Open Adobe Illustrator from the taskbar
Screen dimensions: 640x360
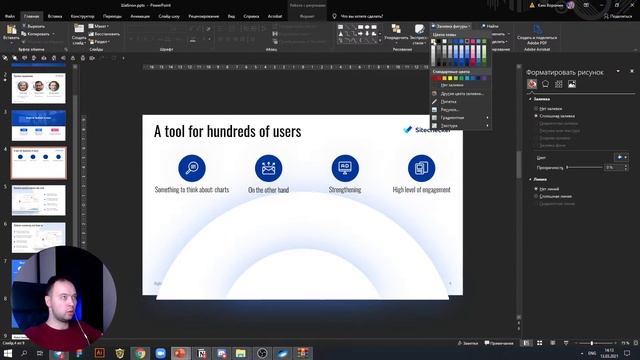point(99,353)
